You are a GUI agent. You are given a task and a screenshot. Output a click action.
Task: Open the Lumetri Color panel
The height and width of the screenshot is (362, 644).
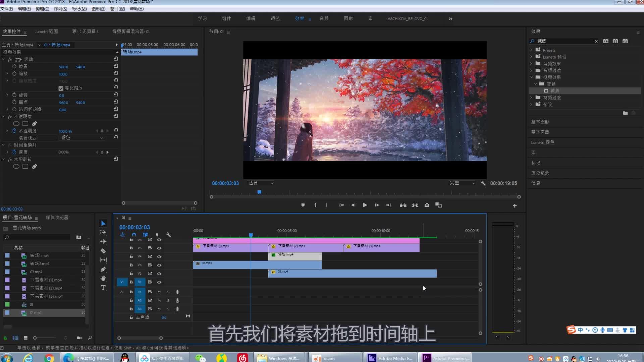click(x=543, y=142)
